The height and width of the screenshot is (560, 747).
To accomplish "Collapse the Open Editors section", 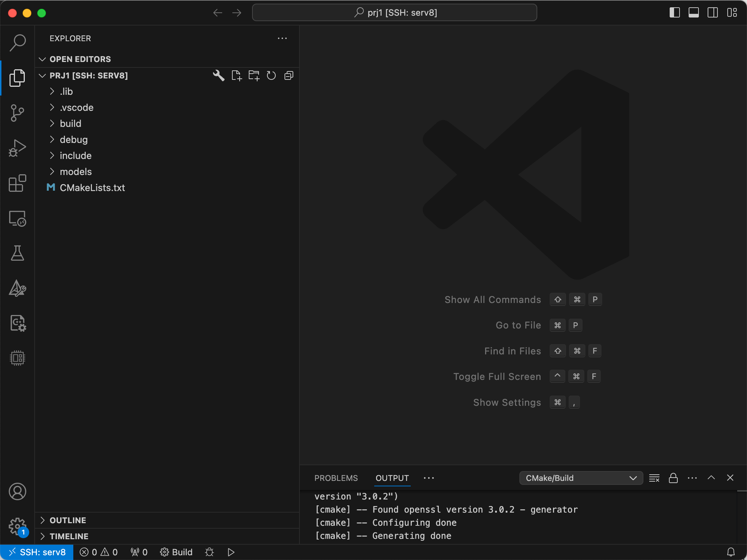I will click(167, 59).
